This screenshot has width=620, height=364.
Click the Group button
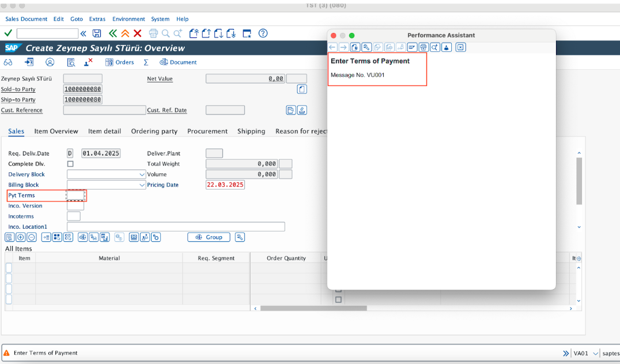click(209, 237)
